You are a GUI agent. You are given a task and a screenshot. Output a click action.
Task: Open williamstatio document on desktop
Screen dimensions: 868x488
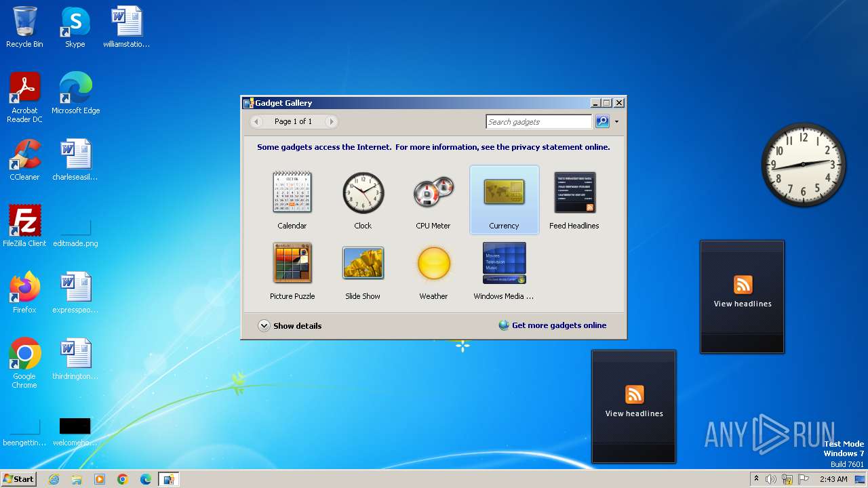click(126, 27)
